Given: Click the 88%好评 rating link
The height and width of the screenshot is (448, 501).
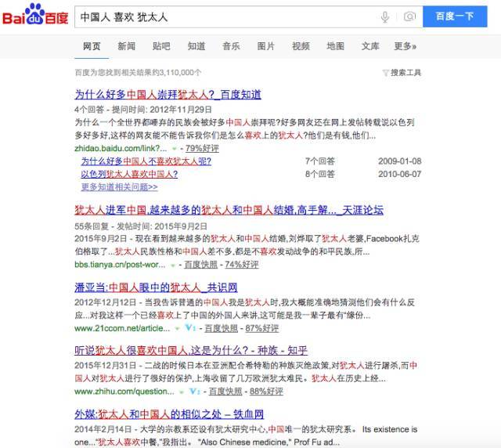Looking at the screenshot, I should tap(266, 392).
